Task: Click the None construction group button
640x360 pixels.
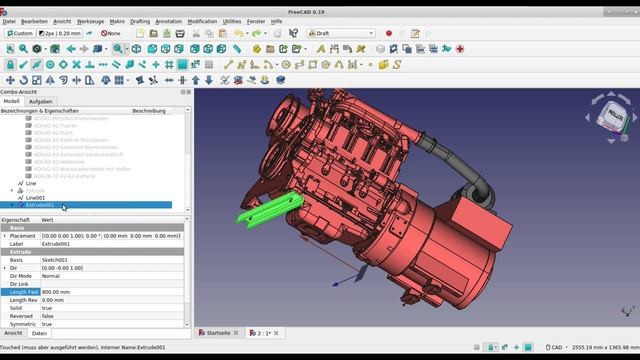Action: (x=111, y=33)
